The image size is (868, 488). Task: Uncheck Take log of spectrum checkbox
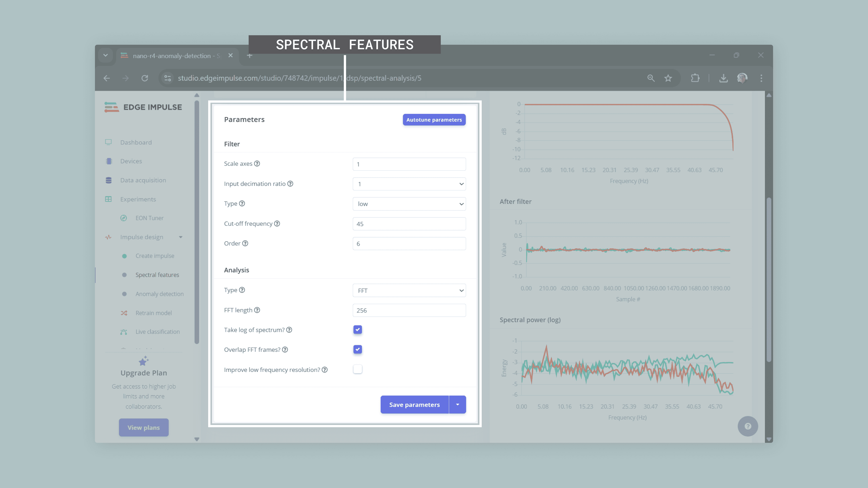(358, 330)
